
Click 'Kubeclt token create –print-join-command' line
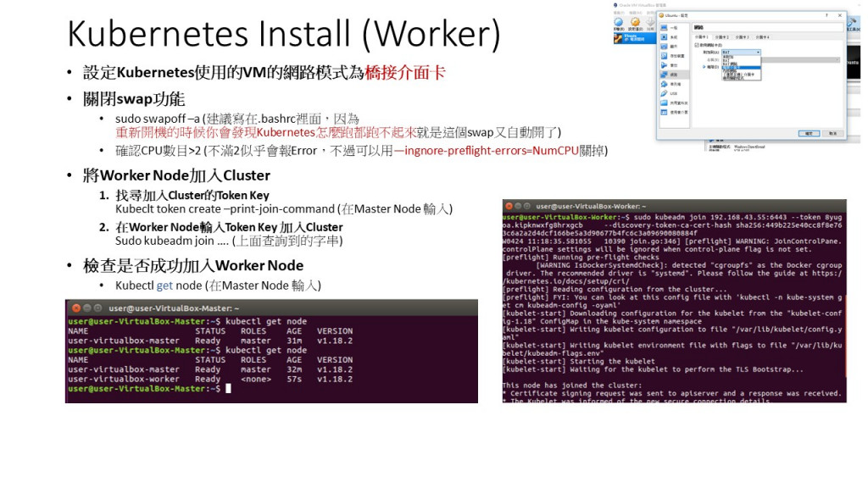tap(225, 209)
